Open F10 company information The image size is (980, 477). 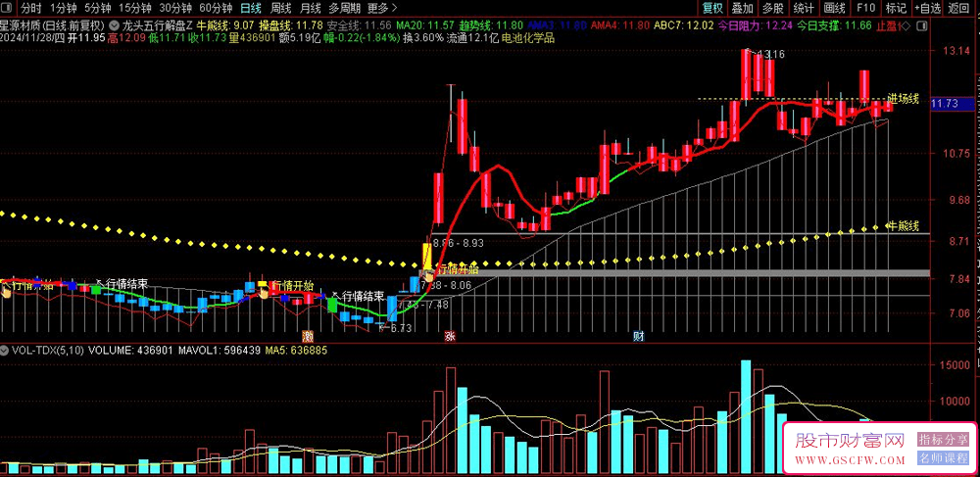865,8
